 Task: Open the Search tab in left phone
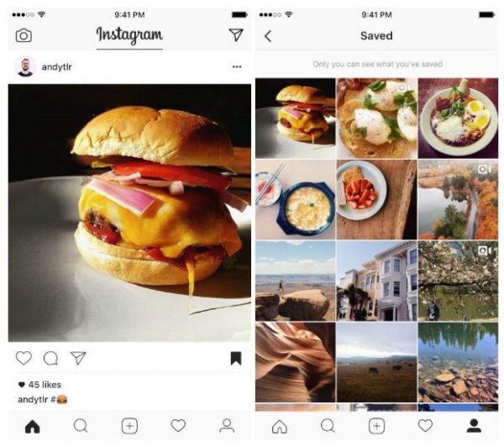click(81, 426)
